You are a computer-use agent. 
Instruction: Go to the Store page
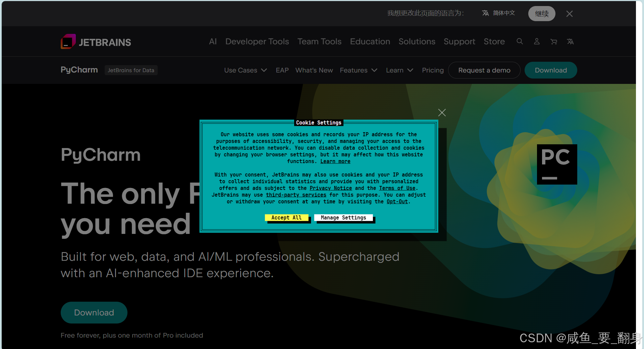tap(494, 41)
